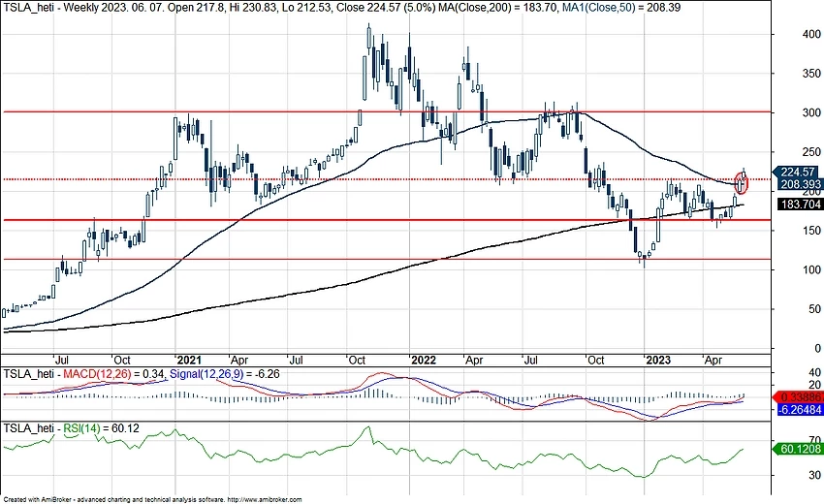Click the 250 price axis label
The image size is (824, 504).
(811, 152)
